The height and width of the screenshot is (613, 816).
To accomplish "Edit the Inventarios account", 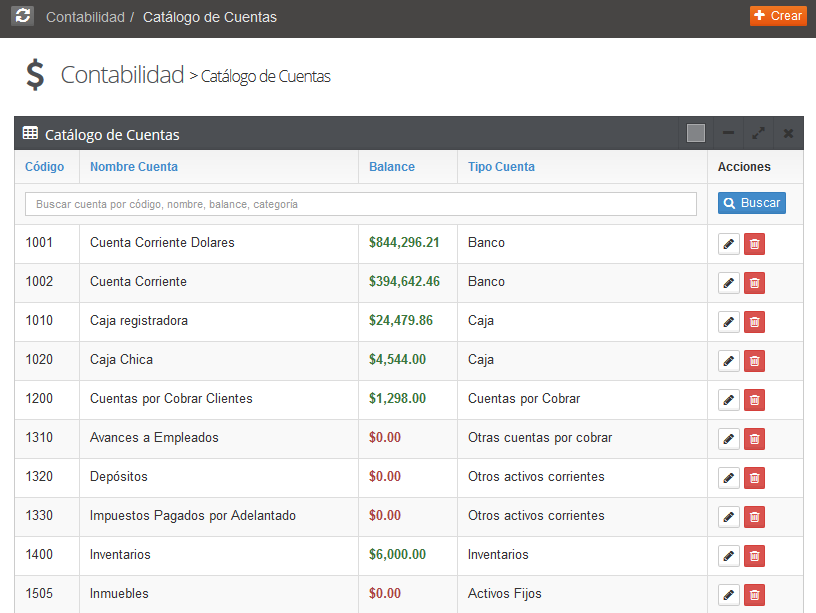I will pos(728,555).
